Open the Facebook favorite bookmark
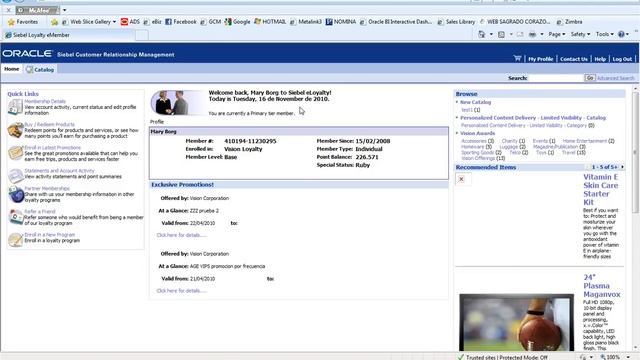 (x=180, y=22)
